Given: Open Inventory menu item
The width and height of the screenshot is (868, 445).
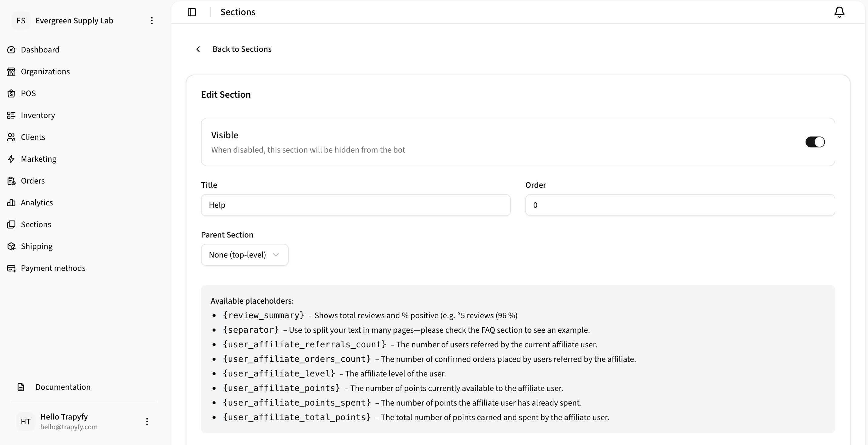Looking at the screenshot, I should pyautogui.click(x=38, y=115).
